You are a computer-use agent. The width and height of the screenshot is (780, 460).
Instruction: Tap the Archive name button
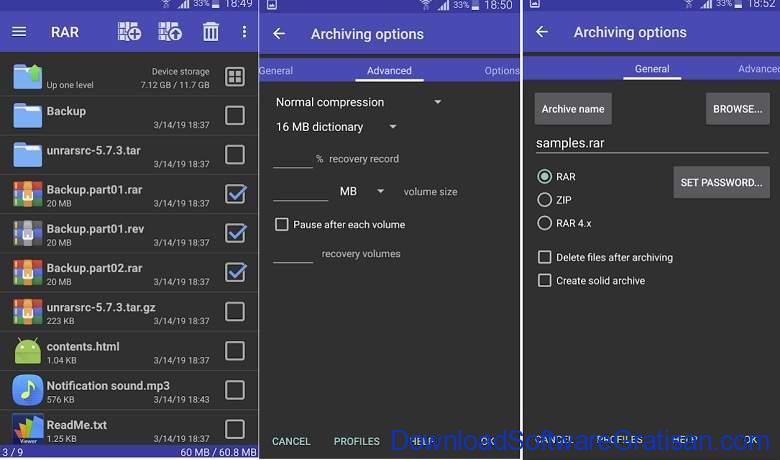573,109
